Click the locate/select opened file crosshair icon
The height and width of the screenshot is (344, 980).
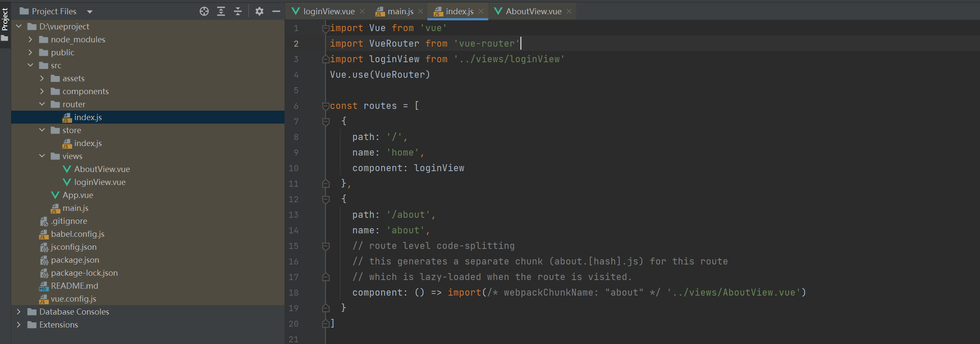(x=204, y=11)
